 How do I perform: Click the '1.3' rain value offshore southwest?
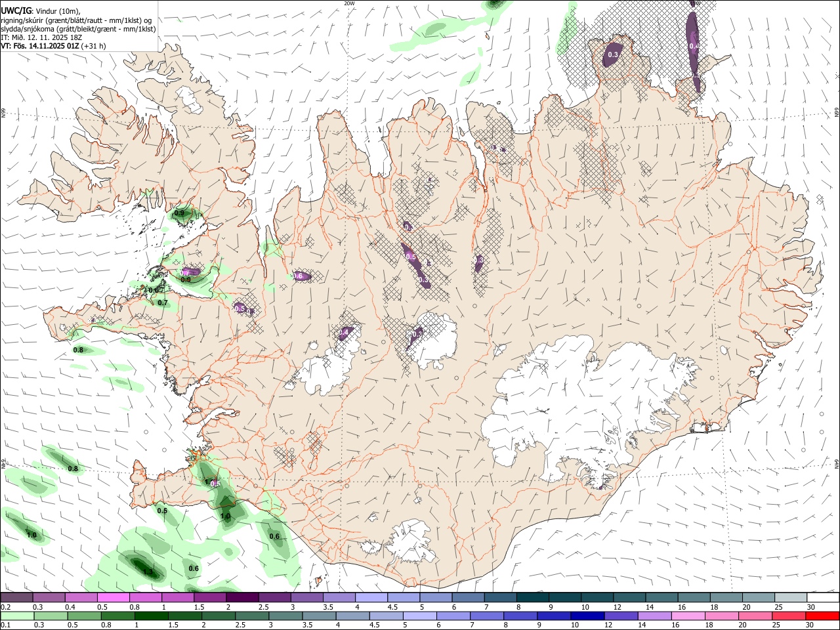tap(148, 572)
